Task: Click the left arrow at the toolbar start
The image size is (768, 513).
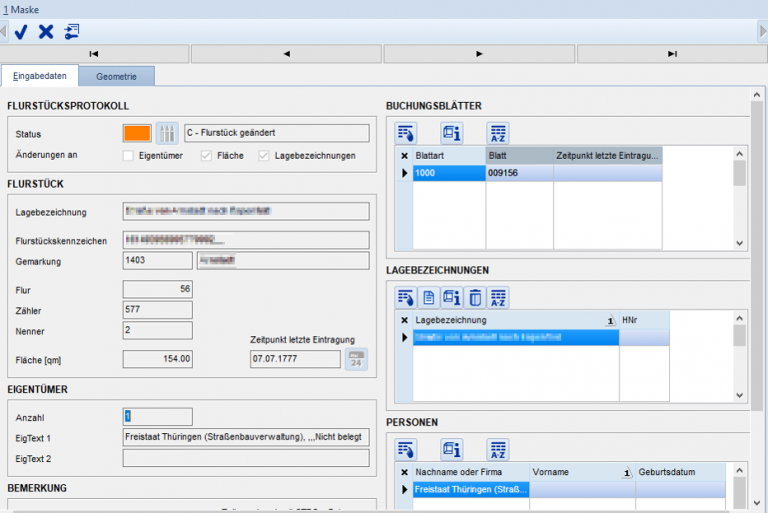Action: click(3, 31)
